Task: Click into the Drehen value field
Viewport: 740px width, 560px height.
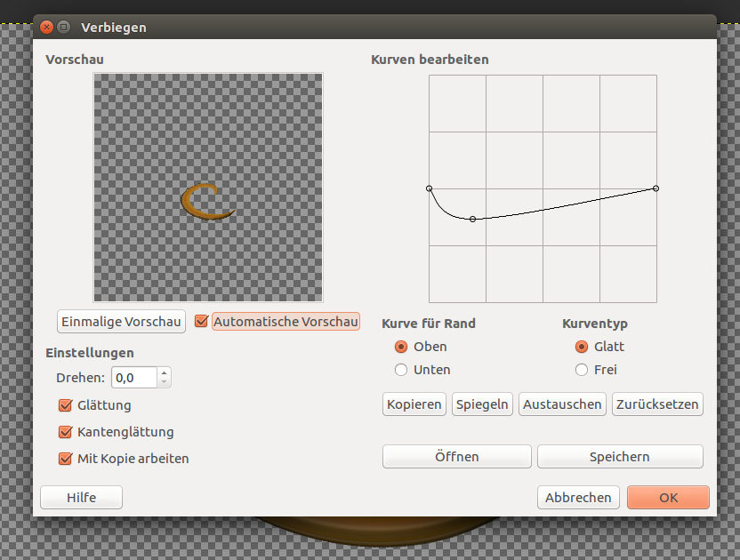Action: [133, 378]
